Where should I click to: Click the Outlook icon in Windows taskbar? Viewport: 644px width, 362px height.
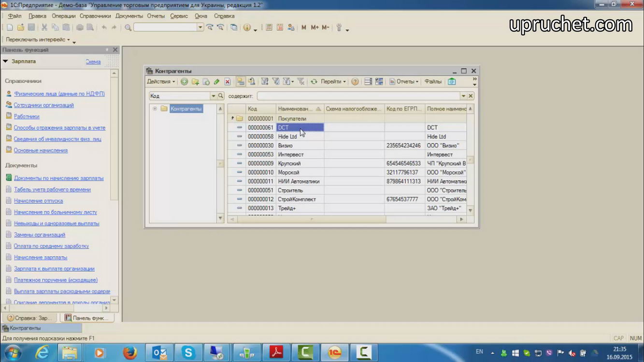pos(158,353)
